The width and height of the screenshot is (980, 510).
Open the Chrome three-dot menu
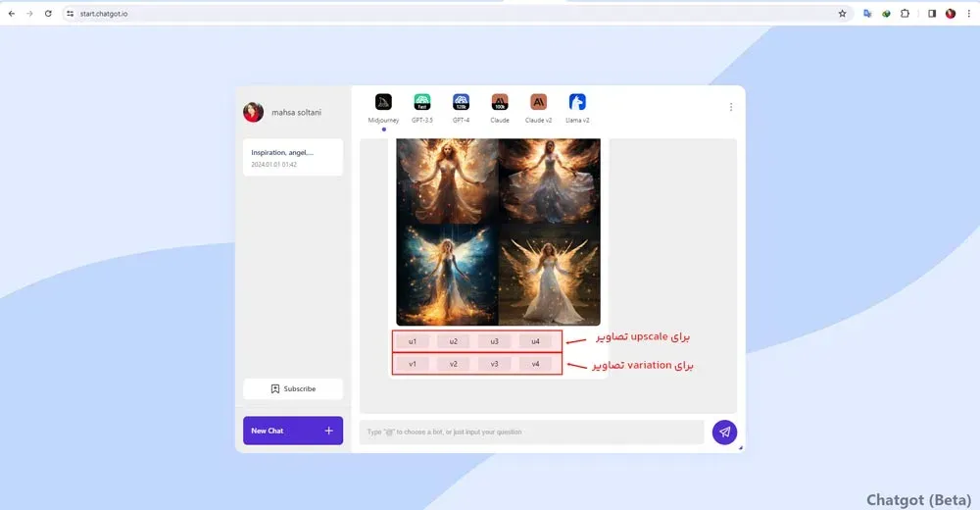[x=969, y=13]
